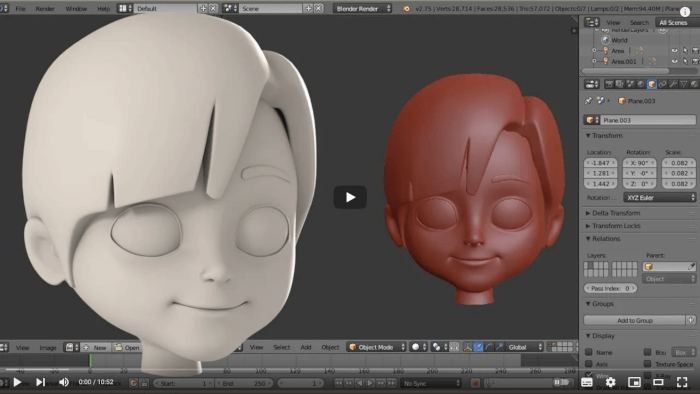Select translate manipulator arrow icon

478,347
